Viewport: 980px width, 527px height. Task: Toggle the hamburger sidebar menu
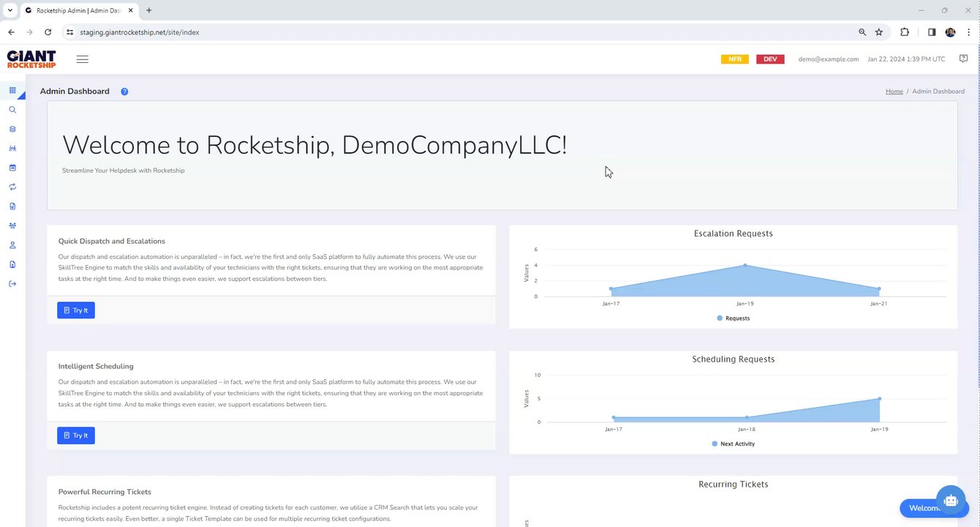pyautogui.click(x=83, y=59)
